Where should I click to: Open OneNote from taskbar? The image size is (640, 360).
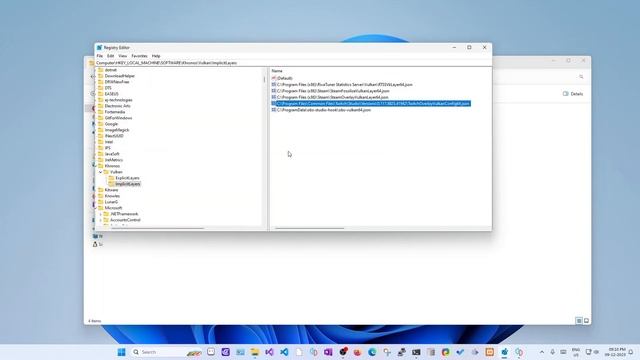pos(328,352)
